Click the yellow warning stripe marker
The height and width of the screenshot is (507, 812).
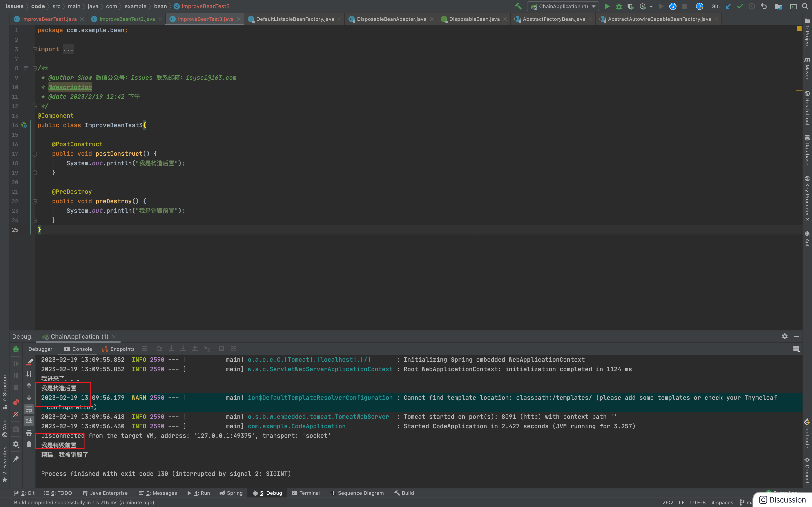point(799,90)
